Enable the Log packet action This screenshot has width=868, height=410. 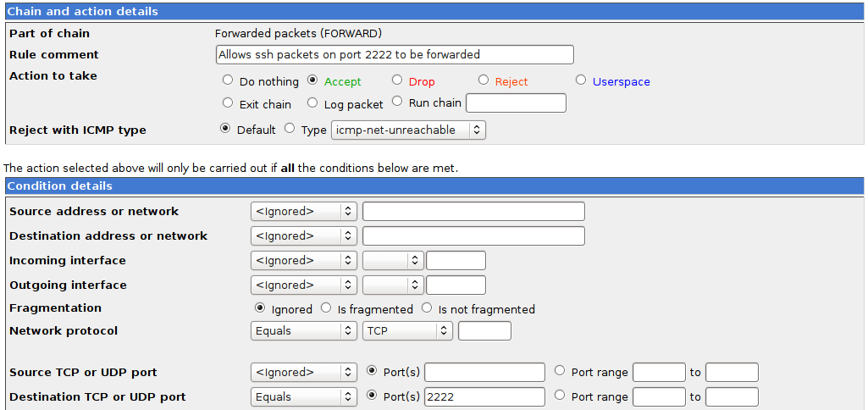coord(312,102)
